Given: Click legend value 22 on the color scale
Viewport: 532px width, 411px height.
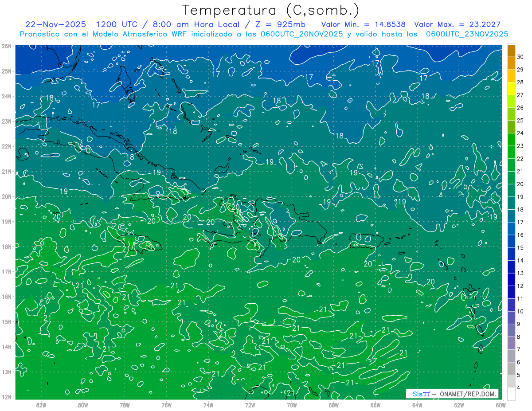Looking at the screenshot, I should click(520, 159).
